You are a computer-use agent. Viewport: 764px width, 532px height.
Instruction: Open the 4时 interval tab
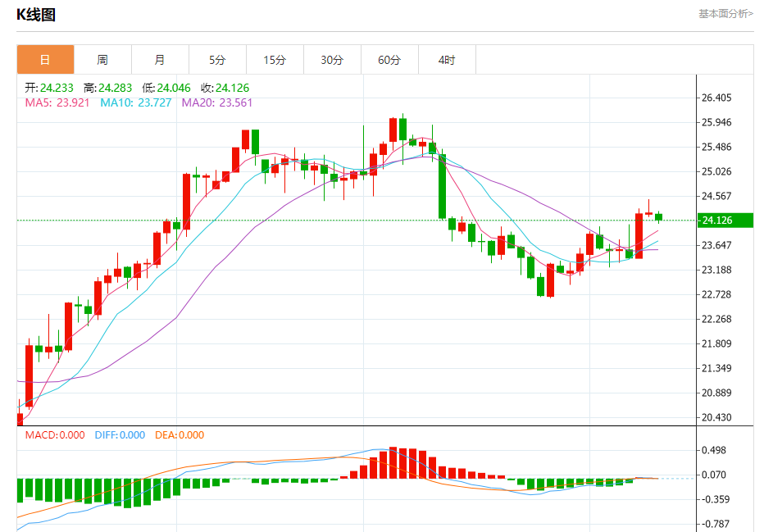448,60
